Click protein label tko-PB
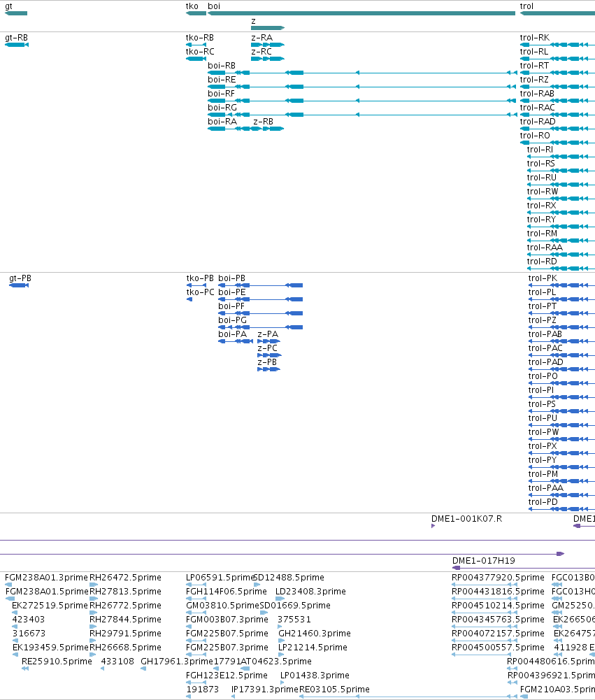 pyautogui.click(x=199, y=278)
